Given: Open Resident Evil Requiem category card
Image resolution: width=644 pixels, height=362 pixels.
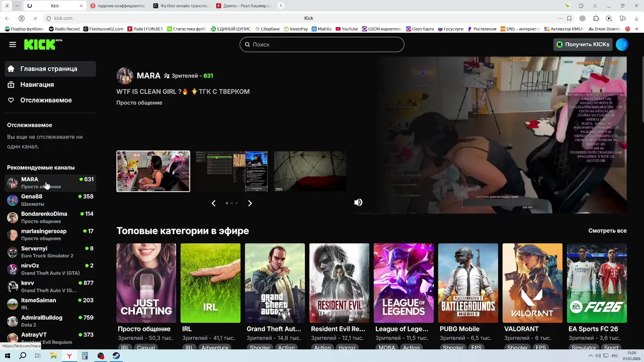Looking at the screenshot, I should 339,283.
